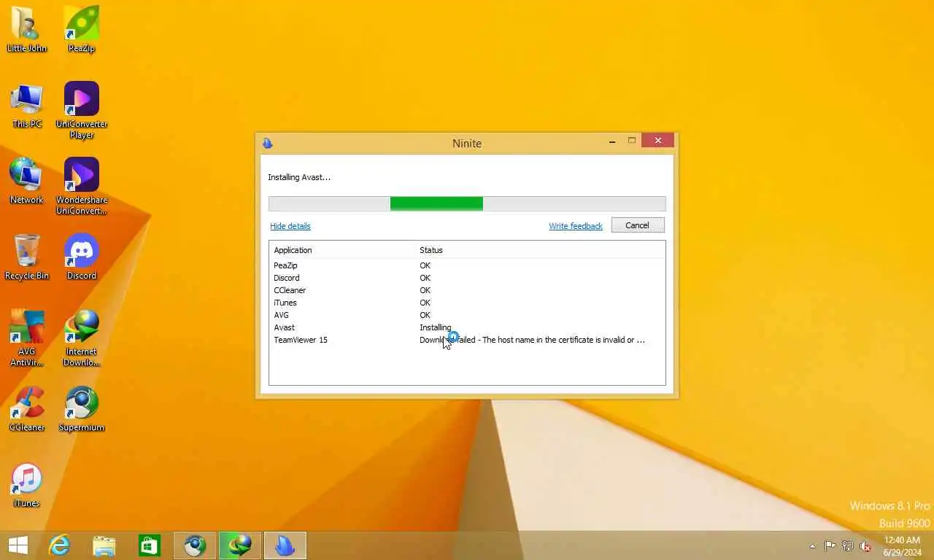Open the Internet Download Manager shortcut
Viewport: 934px width, 560px height.
[x=82, y=338]
